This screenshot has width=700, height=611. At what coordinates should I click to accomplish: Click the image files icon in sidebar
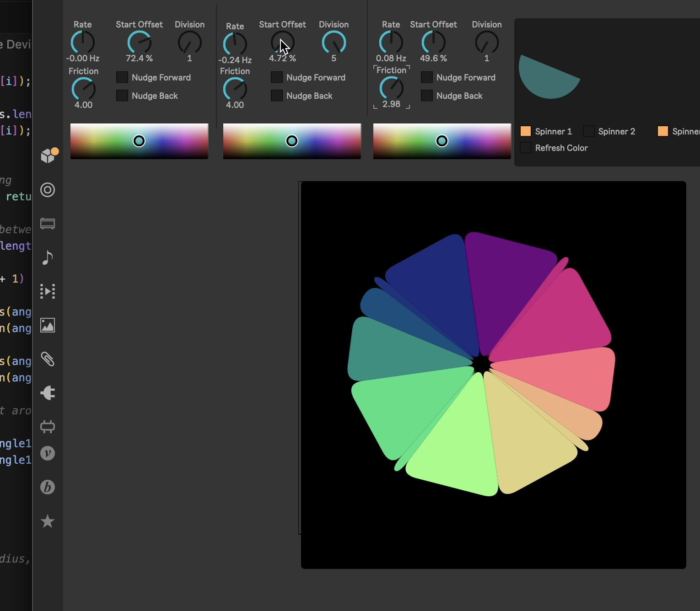pyautogui.click(x=48, y=325)
